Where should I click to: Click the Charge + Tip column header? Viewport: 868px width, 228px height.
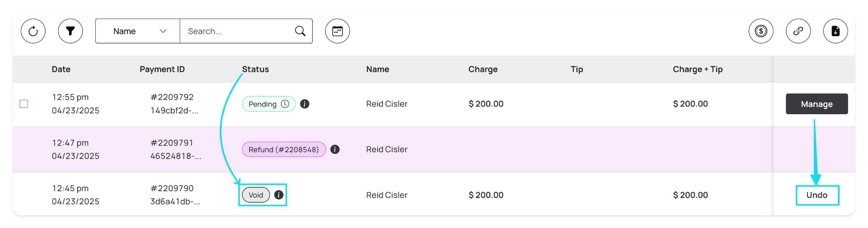tap(698, 69)
